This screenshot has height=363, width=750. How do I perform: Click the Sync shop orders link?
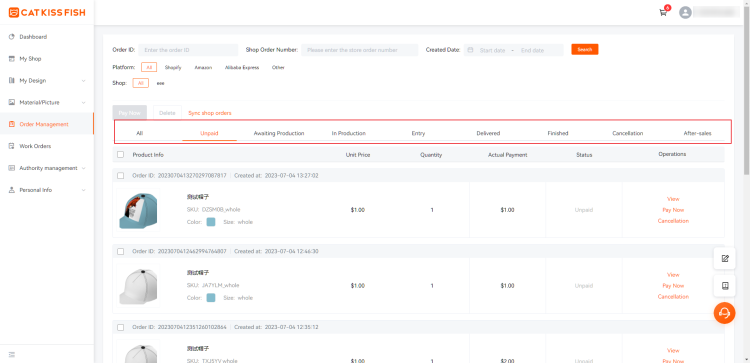point(210,113)
